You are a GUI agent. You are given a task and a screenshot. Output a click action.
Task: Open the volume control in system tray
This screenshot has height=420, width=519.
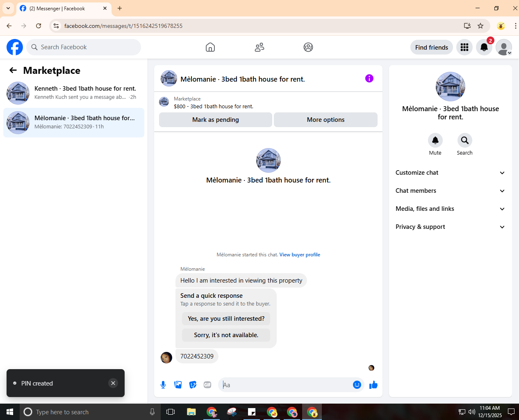point(472,412)
